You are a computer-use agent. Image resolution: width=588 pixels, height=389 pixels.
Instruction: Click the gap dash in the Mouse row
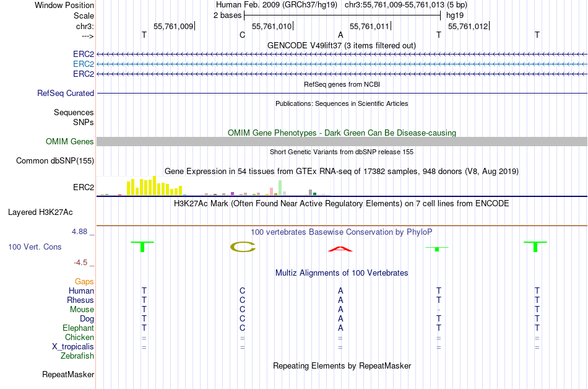click(x=439, y=310)
